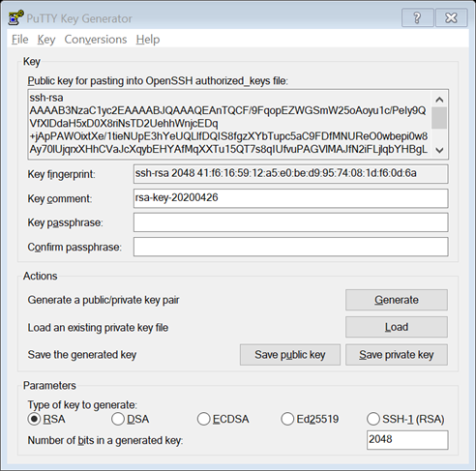This screenshot has height=471, width=476.
Task: Click the 'Key fingerprint:' label
Action: click(61, 174)
